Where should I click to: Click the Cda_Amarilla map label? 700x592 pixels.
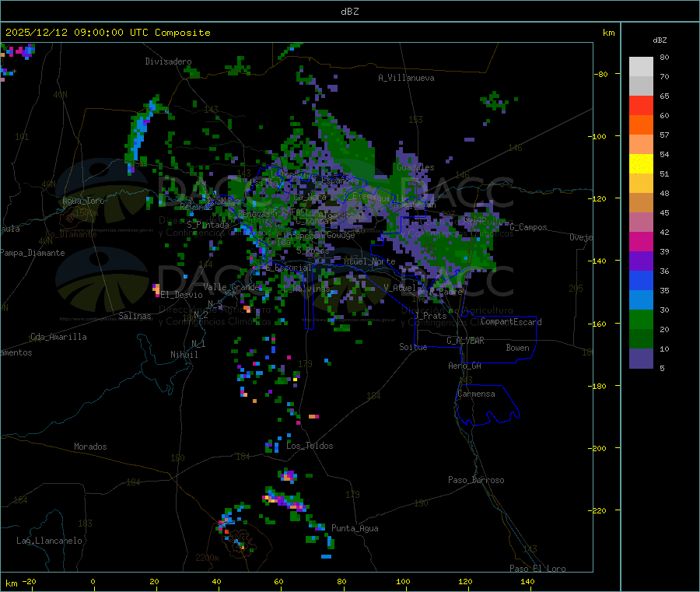tap(58, 337)
